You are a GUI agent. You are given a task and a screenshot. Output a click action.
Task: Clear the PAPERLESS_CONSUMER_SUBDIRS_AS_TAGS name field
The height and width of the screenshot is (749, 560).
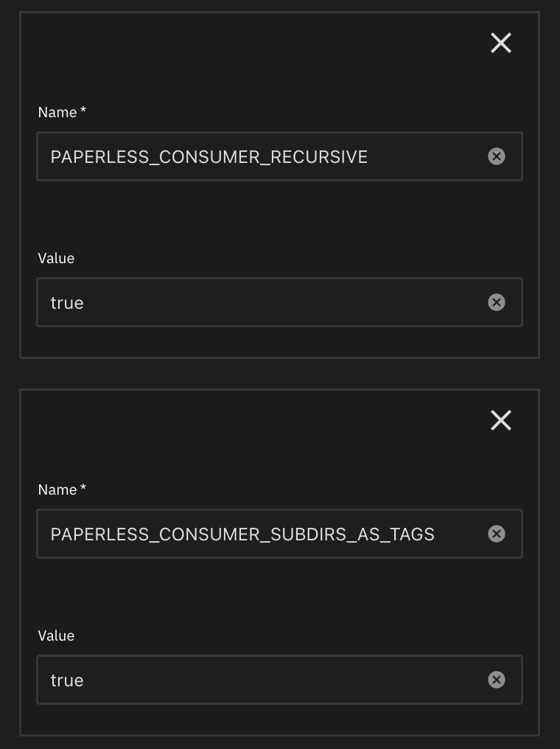[x=497, y=534]
